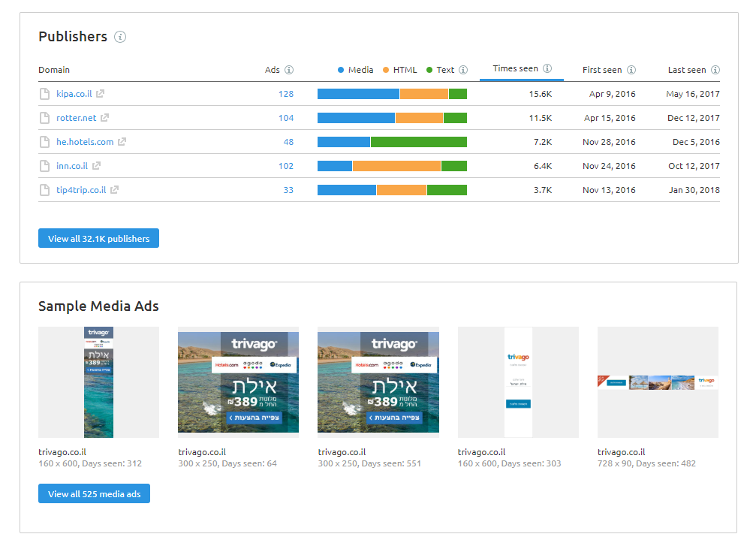
Task: Open the ad thumbnail with Days seen: 303
Action: (x=518, y=382)
